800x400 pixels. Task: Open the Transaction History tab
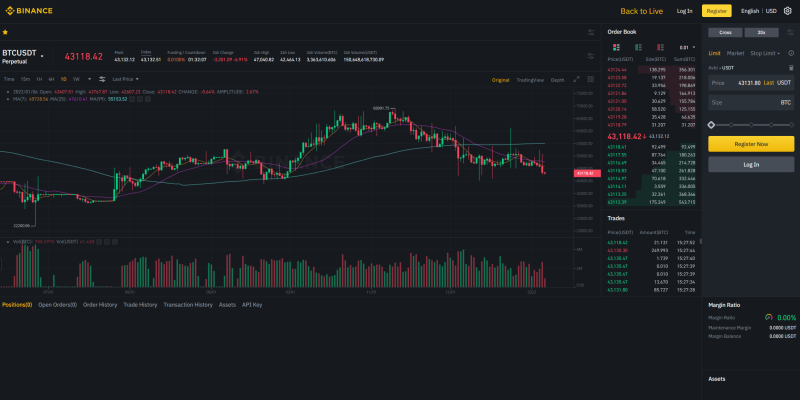click(x=188, y=305)
